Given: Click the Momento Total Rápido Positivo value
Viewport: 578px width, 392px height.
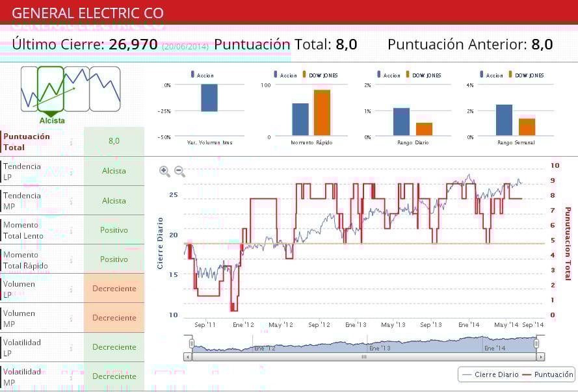Looking at the screenshot, I should click(x=114, y=259).
